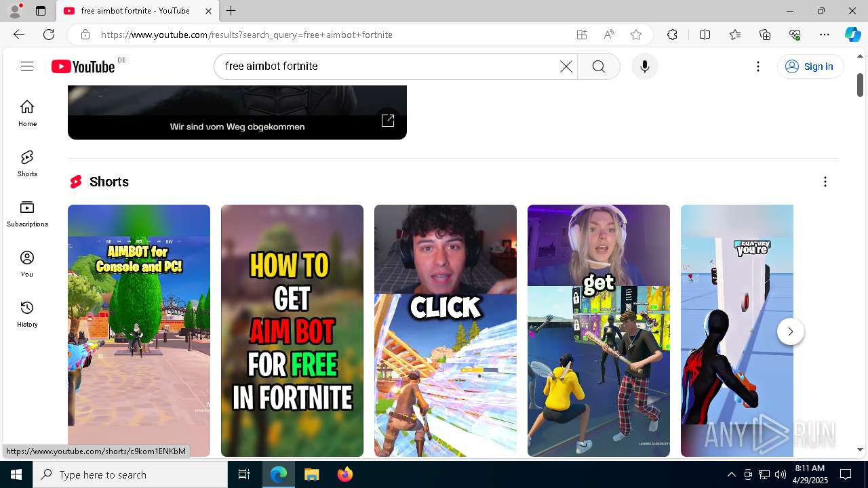868x488 pixels.
Task: Go to YouTube home via the logo
Action: 83,66
